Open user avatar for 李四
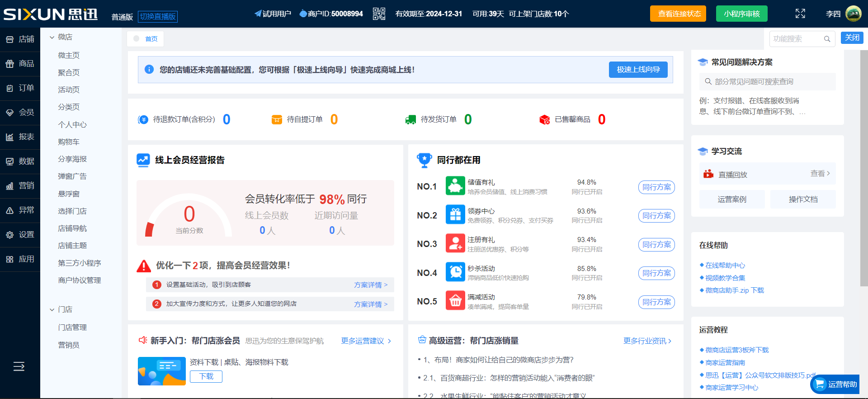 854,14
